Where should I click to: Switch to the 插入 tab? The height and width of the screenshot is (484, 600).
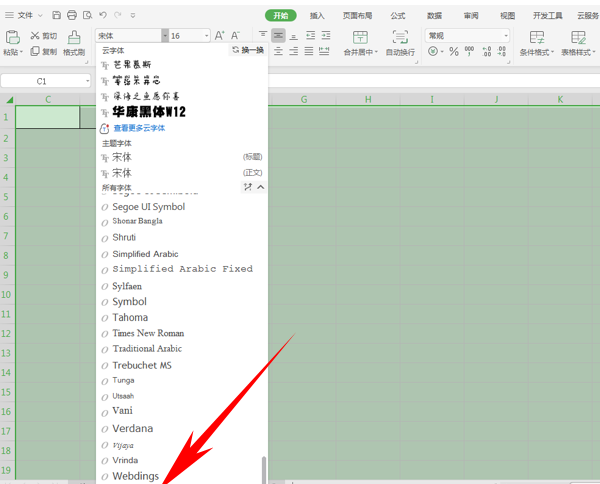tap(317, 15)
